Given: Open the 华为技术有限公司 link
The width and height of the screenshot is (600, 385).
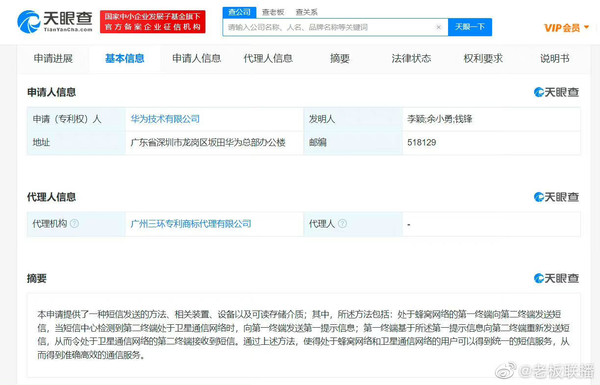Looking at the screenshot, I should coord(165,119).
